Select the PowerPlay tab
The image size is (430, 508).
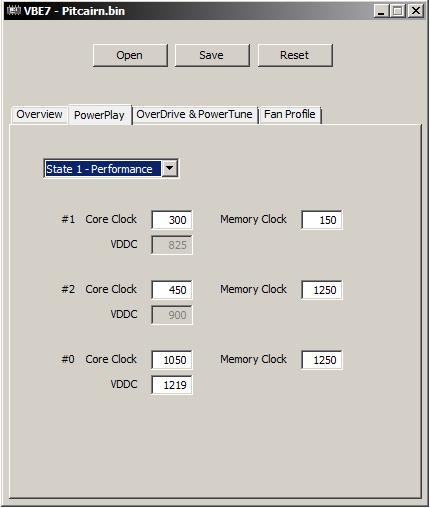tap(100, 115)
